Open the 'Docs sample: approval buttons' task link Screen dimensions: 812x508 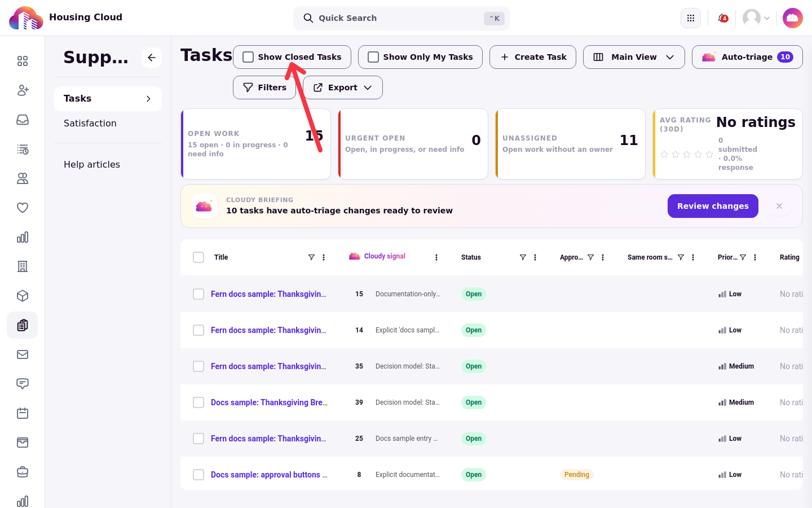coord(269,475)
